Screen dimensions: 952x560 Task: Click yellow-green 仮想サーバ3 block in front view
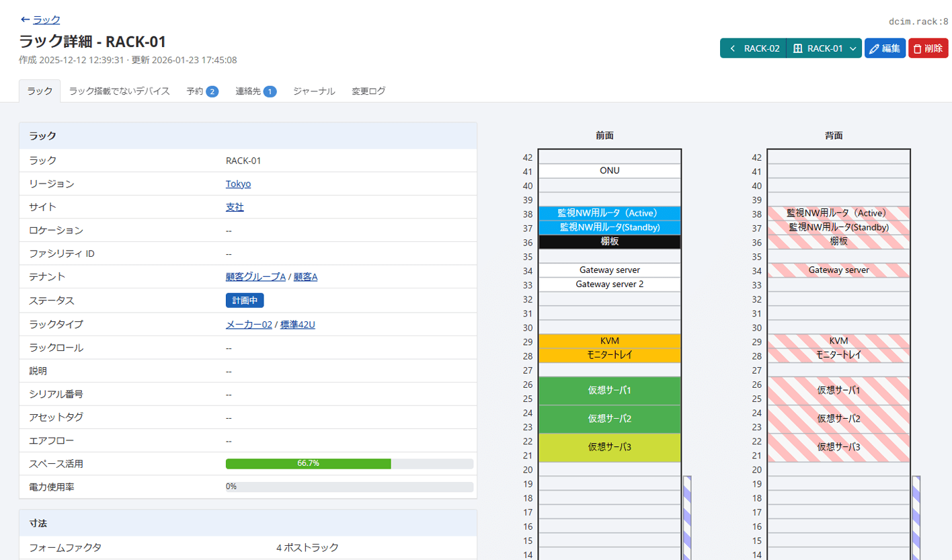(x=609, y=447)
